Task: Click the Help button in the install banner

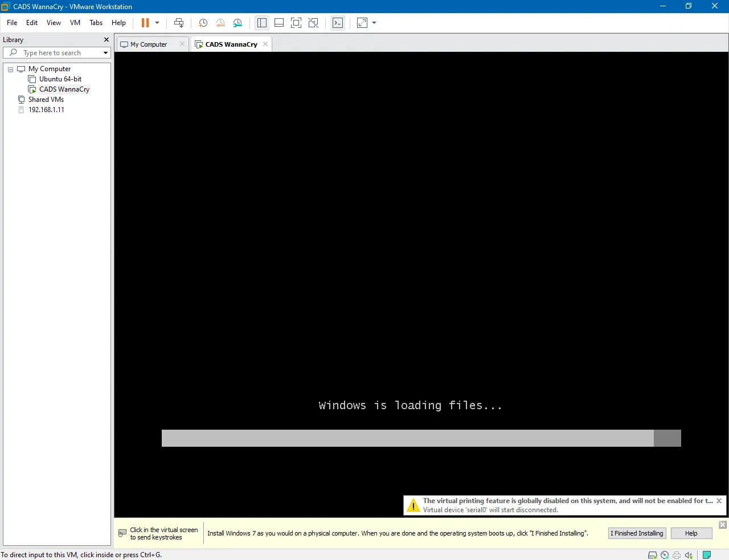Action: [x=691, y=533]
